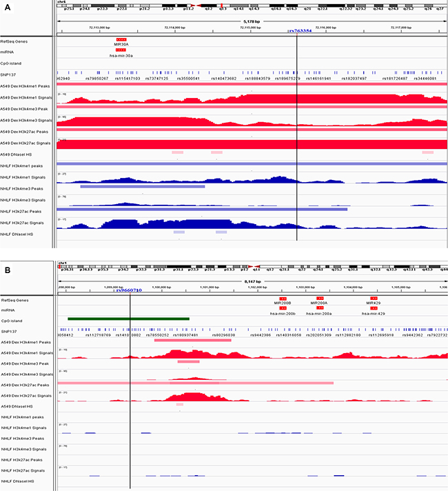This screenshot has height=491, width=448.
Task: Click the MIR30A gene in panel A
Action: coord(121,40)
